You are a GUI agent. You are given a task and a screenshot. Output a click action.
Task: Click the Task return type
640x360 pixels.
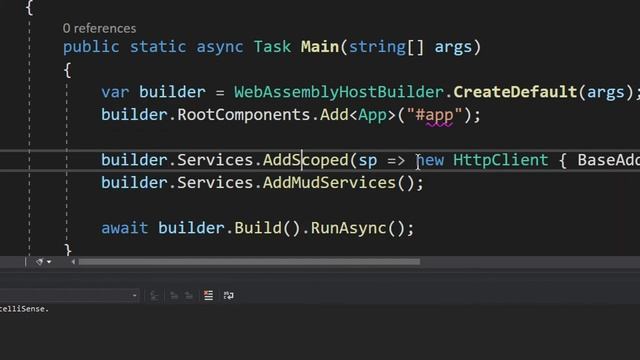pos(272,47)
